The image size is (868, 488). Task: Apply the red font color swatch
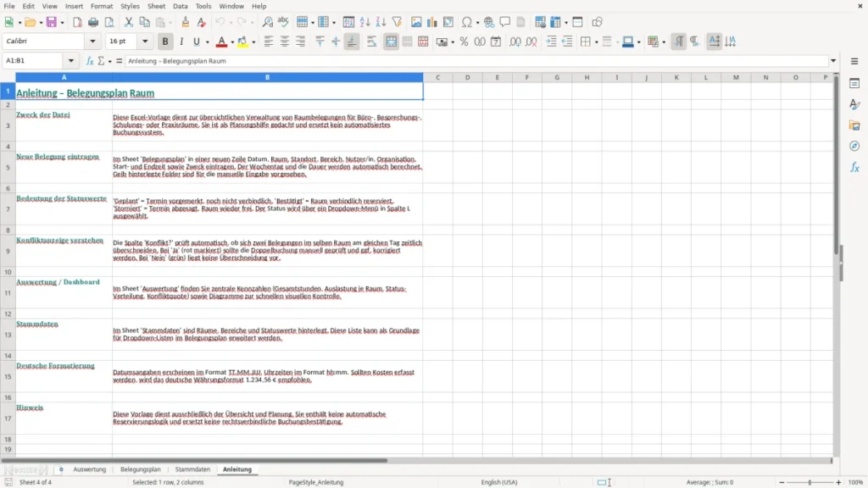click(x=221, y=42)
